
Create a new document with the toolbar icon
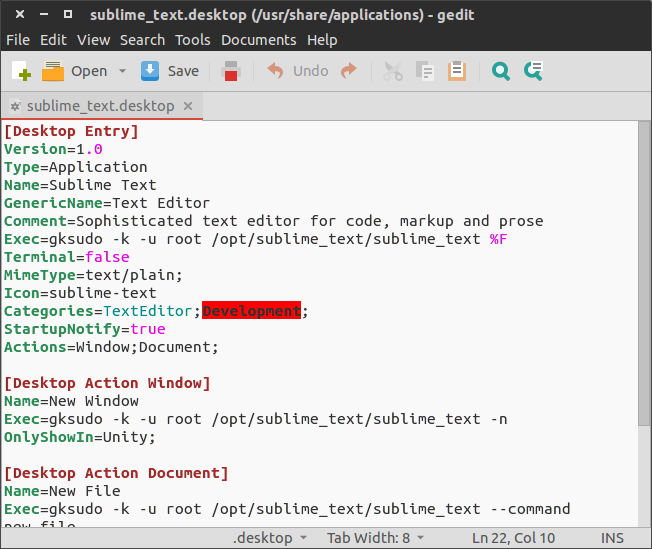21,71
